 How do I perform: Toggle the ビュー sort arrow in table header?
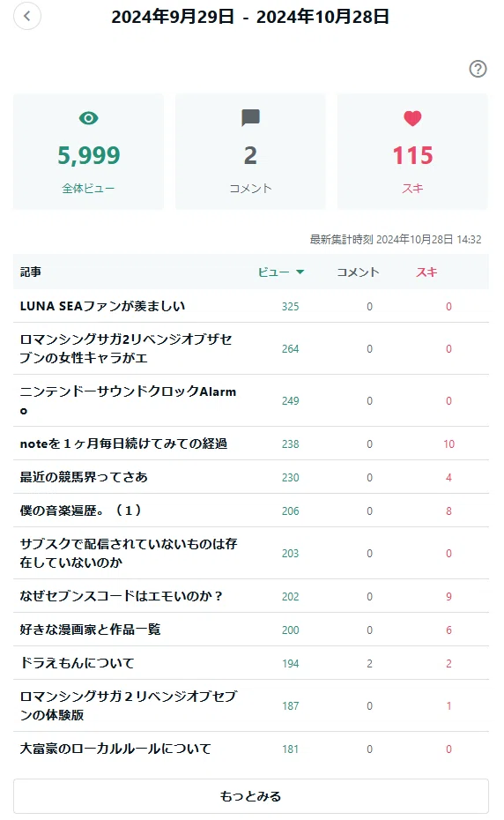[300, 272]
